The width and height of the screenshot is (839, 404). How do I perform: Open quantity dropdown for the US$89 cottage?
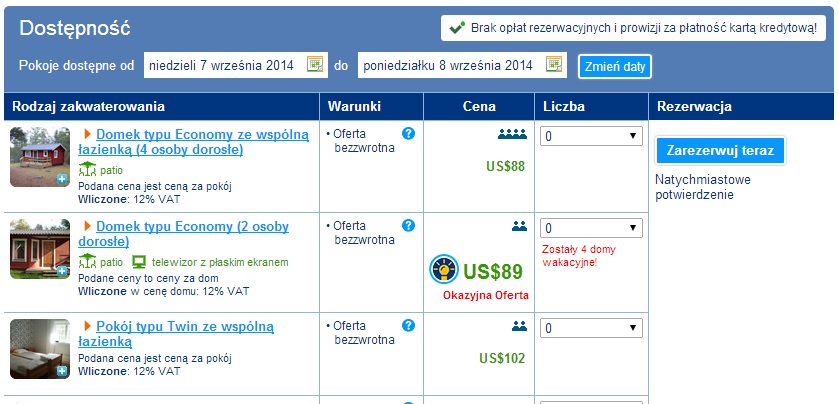click(x=591, y=228)
